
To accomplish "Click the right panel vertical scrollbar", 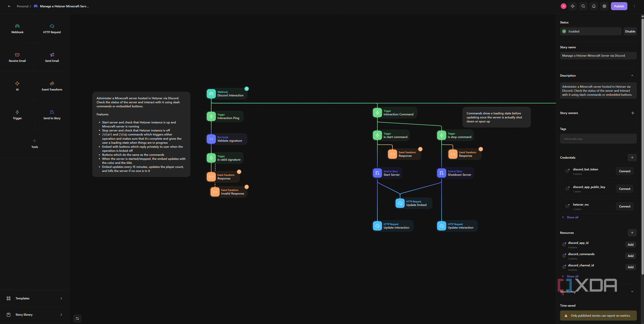I will point(642,146).
